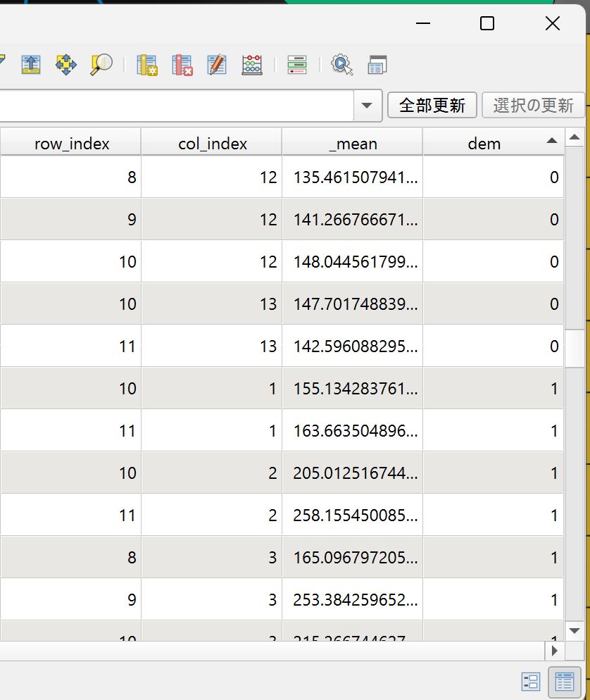The height and width of the screenshot is (700, 590).
Task: Select cell 165.096797205...
Action: point(353,558)
